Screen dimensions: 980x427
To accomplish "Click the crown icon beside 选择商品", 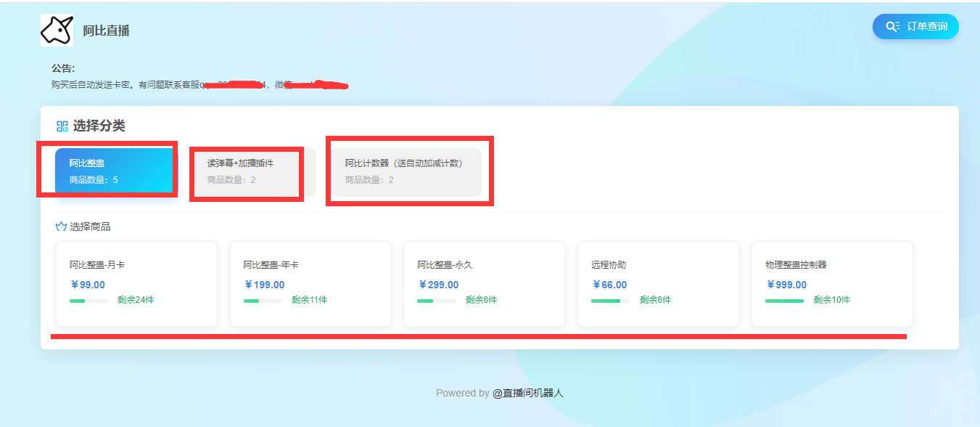I will point(61,227).
